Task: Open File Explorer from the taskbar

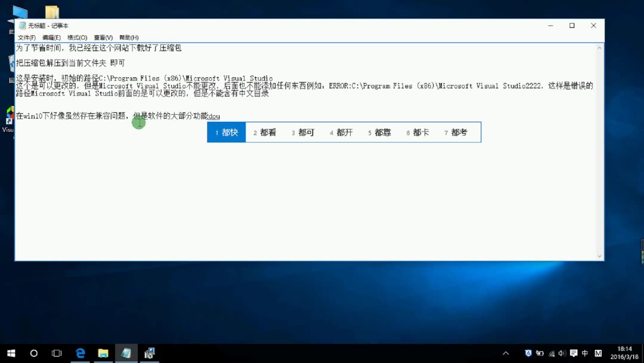Action: [x=103, y=353]
